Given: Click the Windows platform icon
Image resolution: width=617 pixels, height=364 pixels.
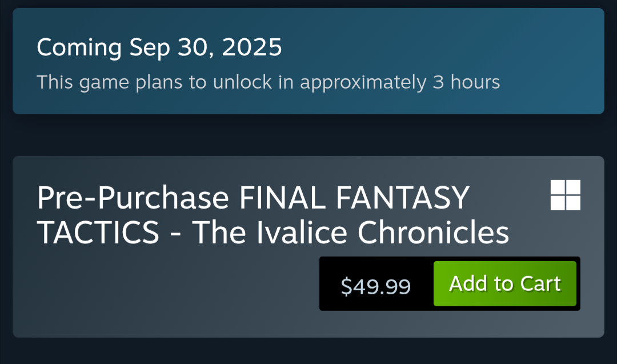Looking at the screenshot, I should (x=565, y=195).
